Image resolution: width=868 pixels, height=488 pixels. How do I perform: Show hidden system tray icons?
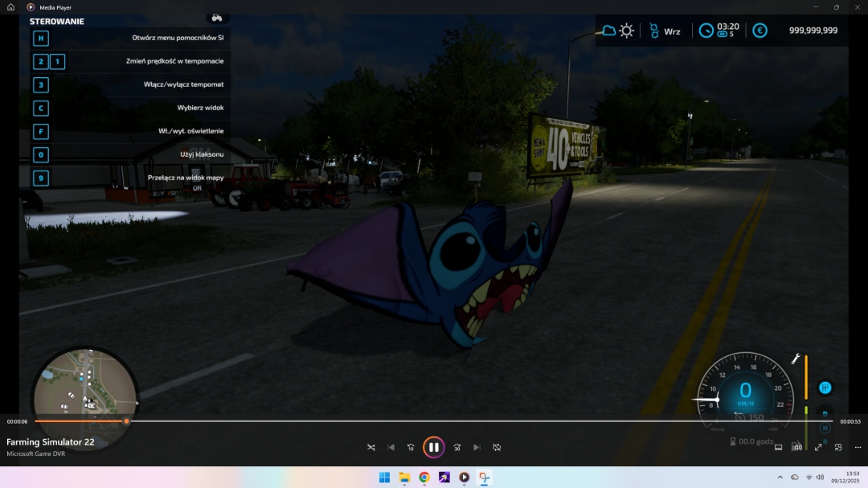click(779, 477)
